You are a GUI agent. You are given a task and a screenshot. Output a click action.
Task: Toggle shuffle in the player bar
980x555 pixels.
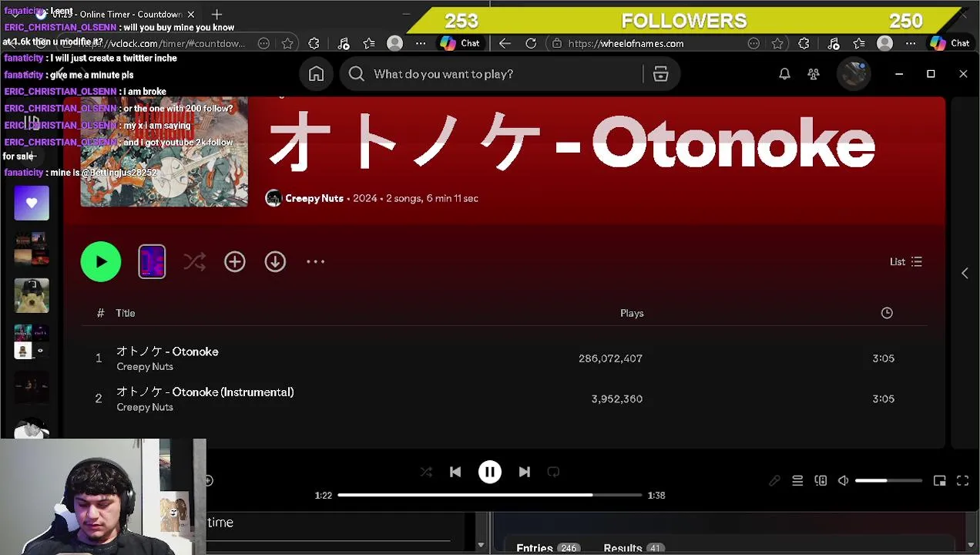[x=426, y=472]
